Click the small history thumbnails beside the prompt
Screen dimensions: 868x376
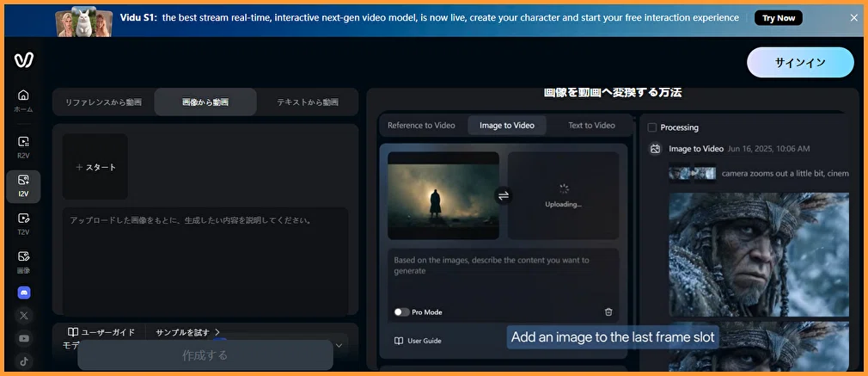point(692,174)
